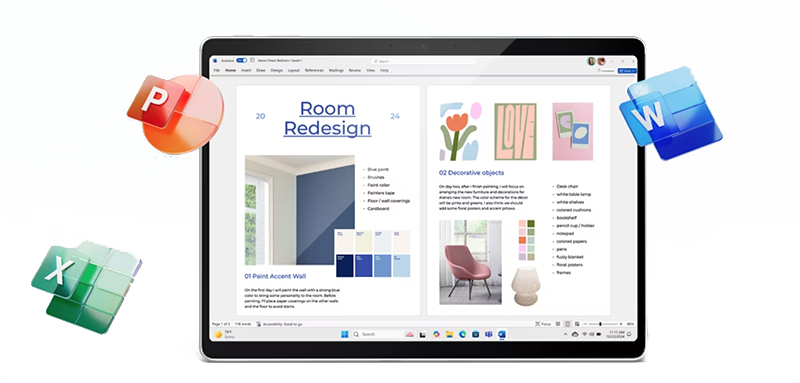Click the 'fuzzy blanket' bullet item
This screenshot has height=383, width=800.
click(x=570, y=257)
